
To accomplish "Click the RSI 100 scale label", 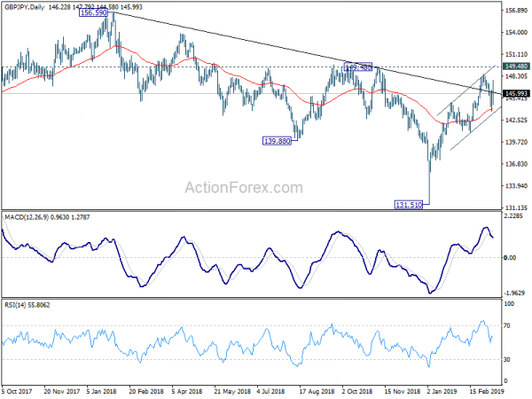I will tap(509, 303).
